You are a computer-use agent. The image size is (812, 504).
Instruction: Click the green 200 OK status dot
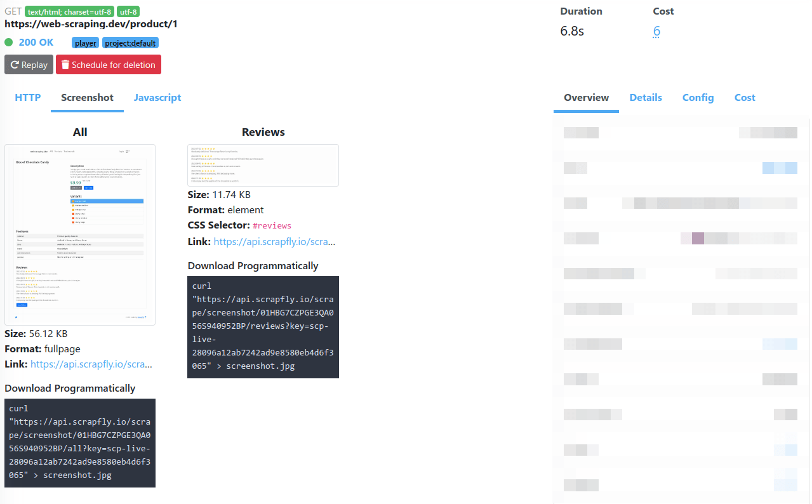7,42
